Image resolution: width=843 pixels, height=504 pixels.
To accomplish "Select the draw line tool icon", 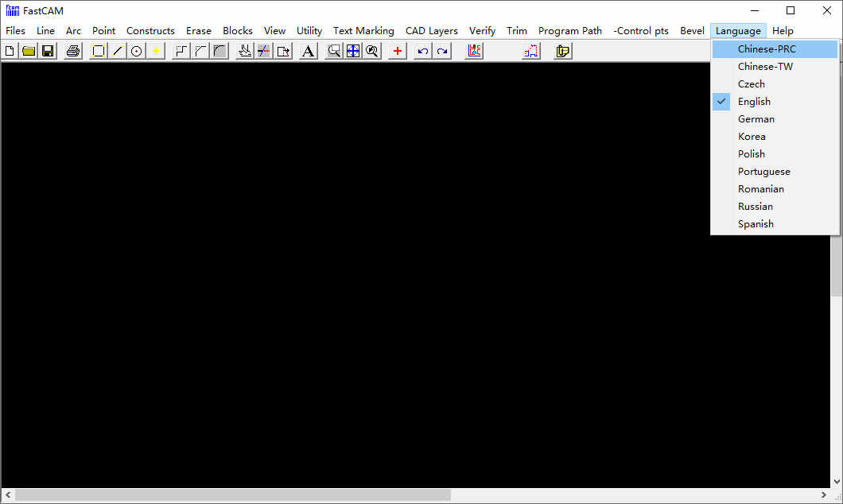I will click(117, 51).
